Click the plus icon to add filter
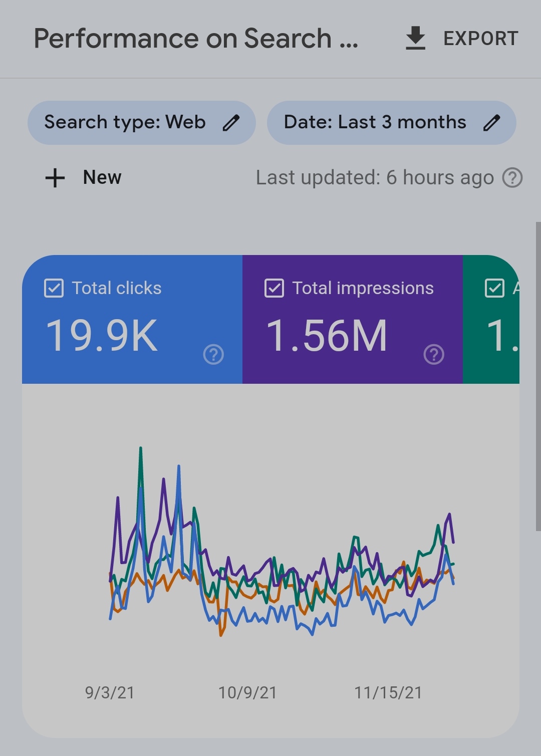541x756 pixels. click(55, 178)
